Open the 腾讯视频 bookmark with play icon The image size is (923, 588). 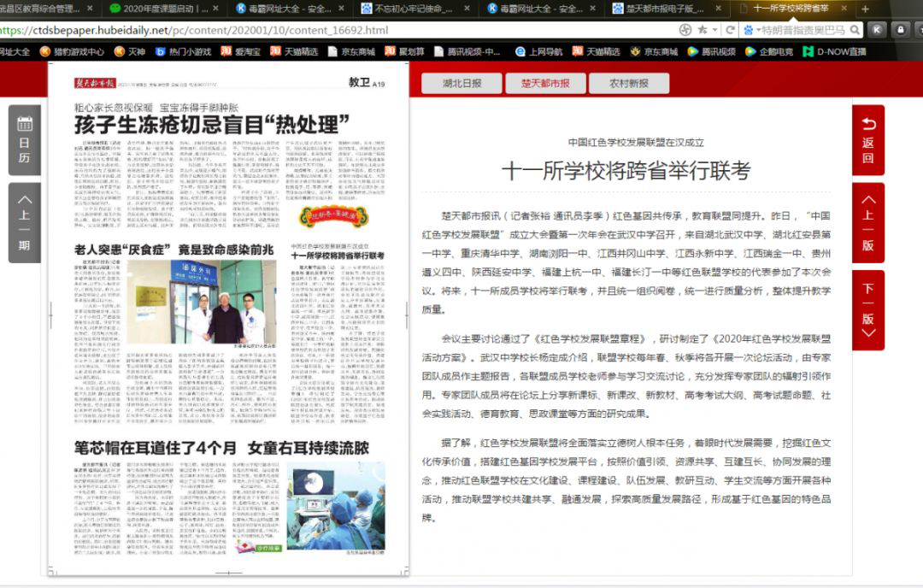pyautogui.click(x=712, y=51)
